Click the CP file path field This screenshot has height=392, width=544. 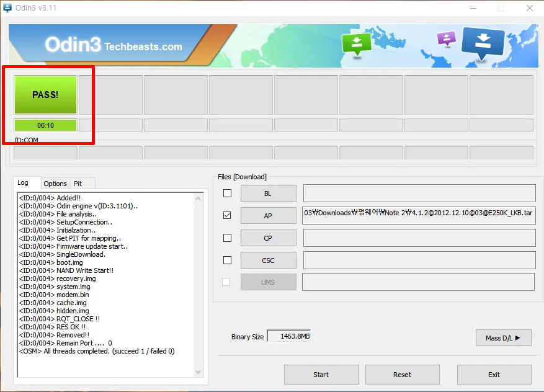coord(419,238)
